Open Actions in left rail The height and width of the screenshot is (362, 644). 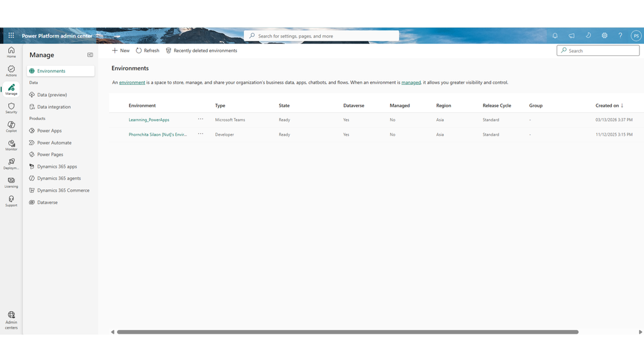click(11, 70)
